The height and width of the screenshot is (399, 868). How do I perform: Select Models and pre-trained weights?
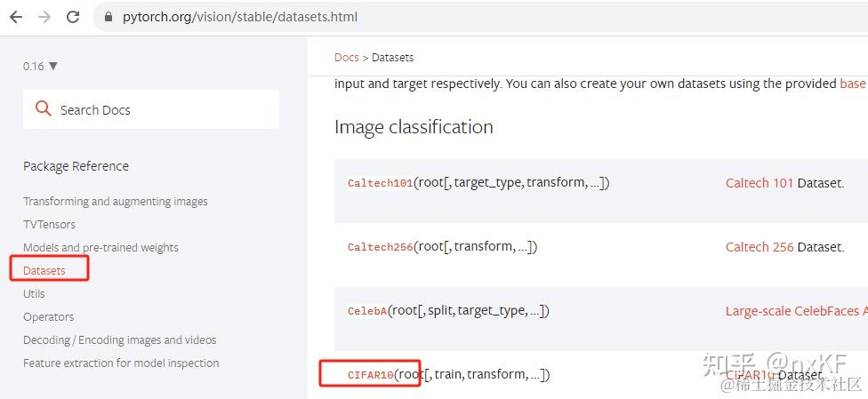click(x=100, y=248)
